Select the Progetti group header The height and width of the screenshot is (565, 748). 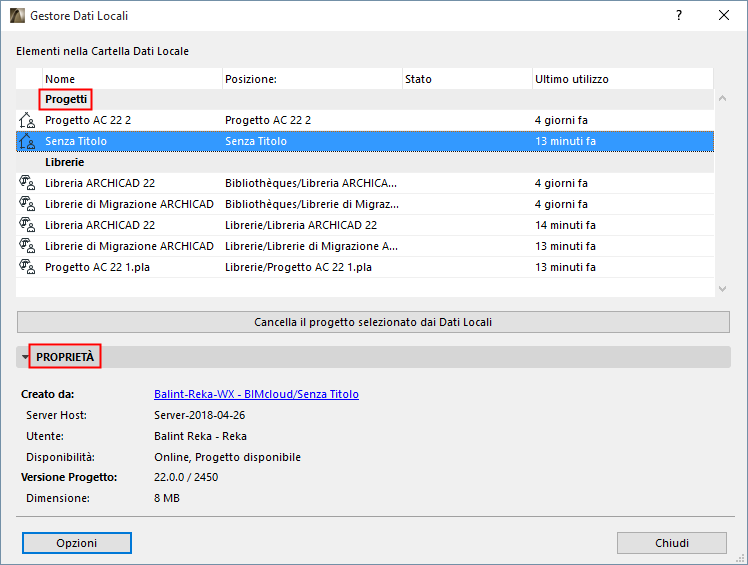coord(66,99)
